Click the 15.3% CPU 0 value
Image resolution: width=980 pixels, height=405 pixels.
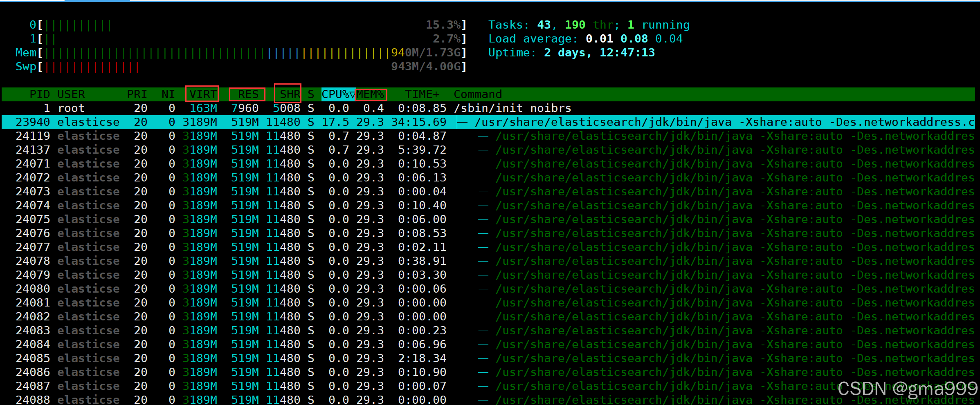pos(443,25)
